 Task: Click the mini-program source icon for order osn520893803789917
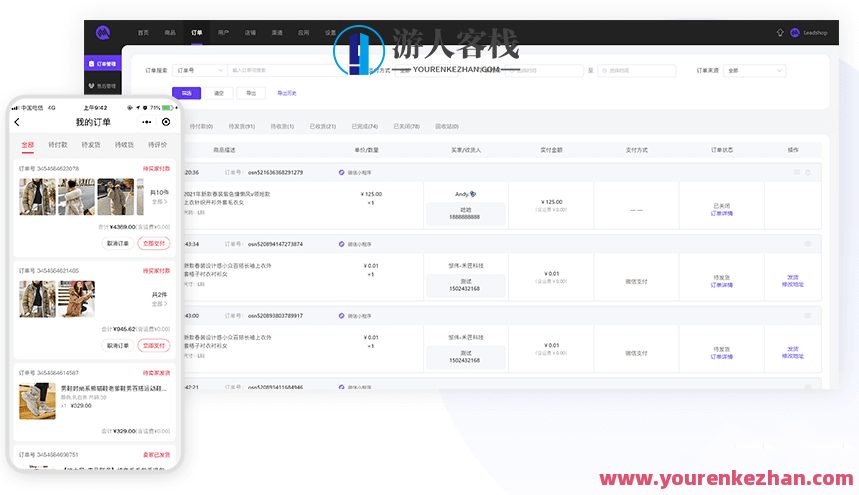(x=341, y=316)
